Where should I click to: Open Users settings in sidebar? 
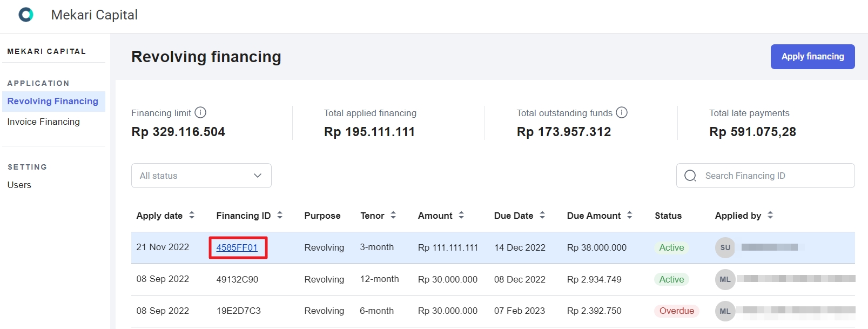click(x=19, y=185)
